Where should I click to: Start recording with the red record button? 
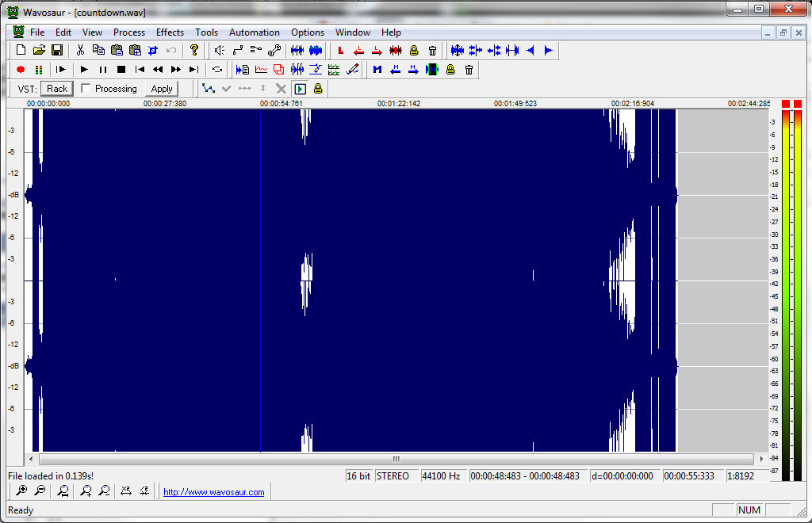[x=21, y=69]
